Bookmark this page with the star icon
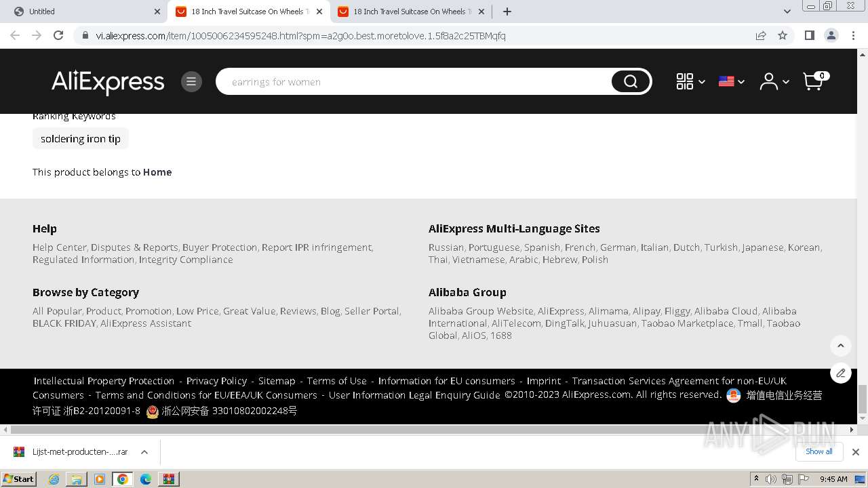This screenshot has height=488, width=868. pos(783,35)
